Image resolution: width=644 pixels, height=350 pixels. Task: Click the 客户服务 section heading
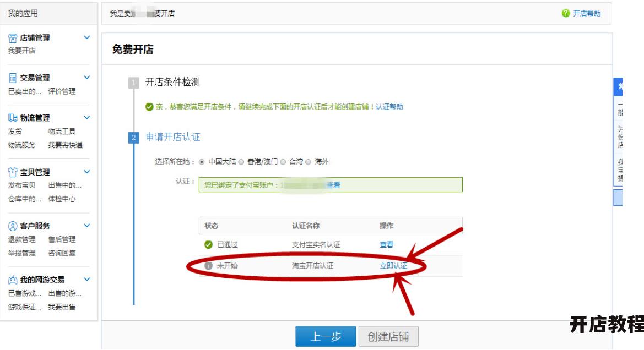[35, 226]
